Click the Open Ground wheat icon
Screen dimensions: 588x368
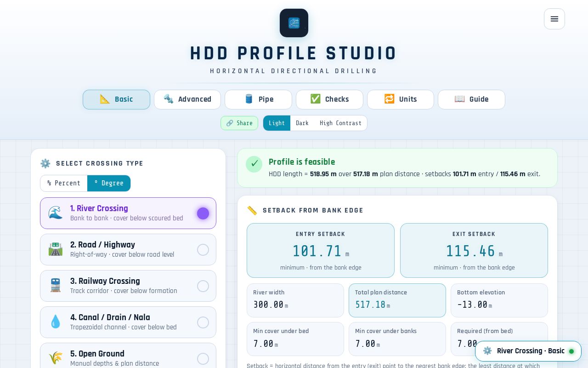[56, 358]
